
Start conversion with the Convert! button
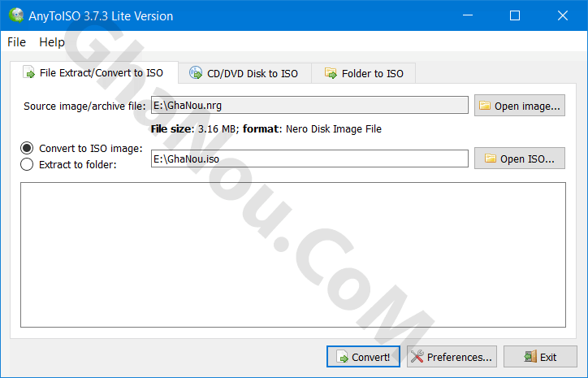pyautogui.click(x=363, y=357)
